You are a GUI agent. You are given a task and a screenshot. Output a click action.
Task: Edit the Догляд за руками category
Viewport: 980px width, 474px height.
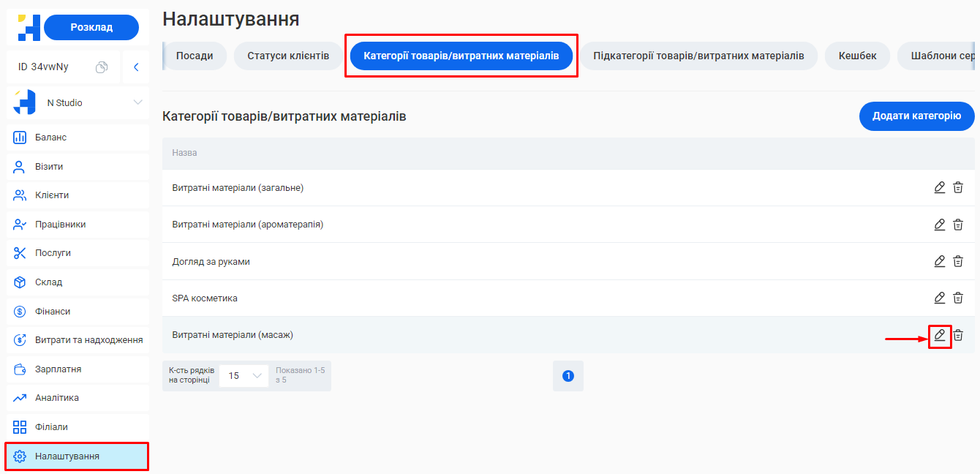939,261
